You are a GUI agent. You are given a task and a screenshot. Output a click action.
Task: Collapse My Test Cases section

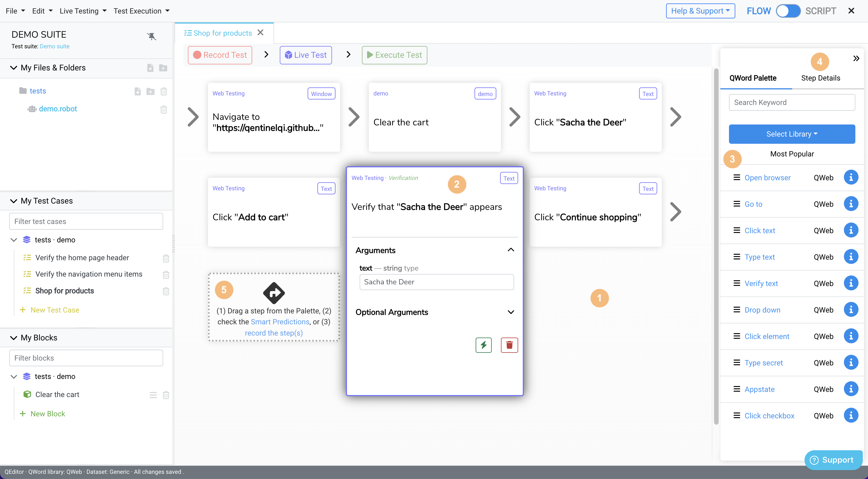(x=13, y=201)
